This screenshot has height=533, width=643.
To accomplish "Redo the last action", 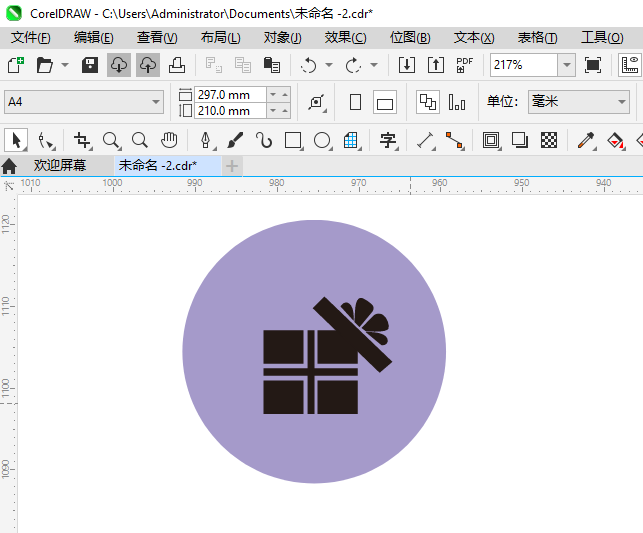I will click(353, 65).
